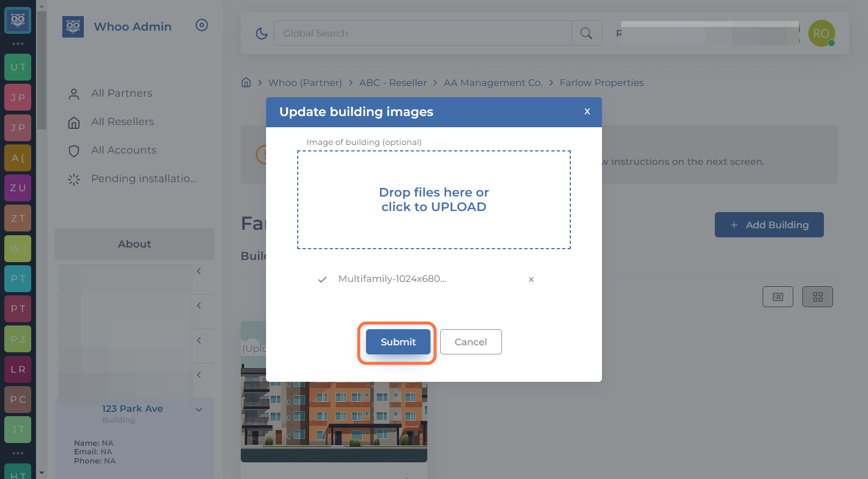Open the ZU account tile
868x479 pixels.
(x=18, y=188)
